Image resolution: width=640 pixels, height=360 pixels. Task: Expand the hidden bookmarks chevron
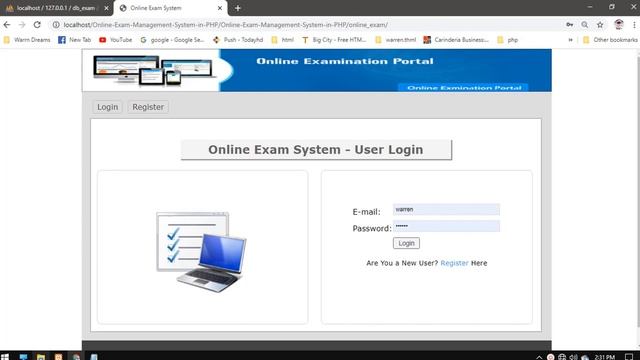(570, 40)
